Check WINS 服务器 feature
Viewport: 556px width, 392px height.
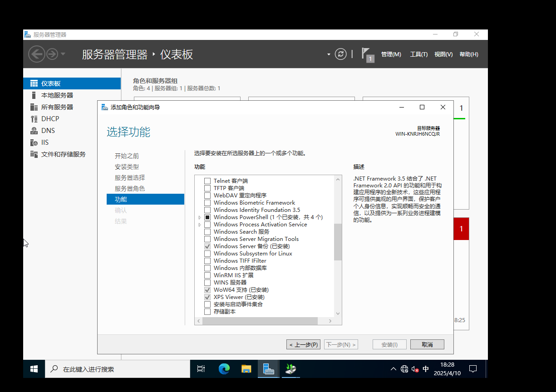pyautogui.click(x=207, y=283)
